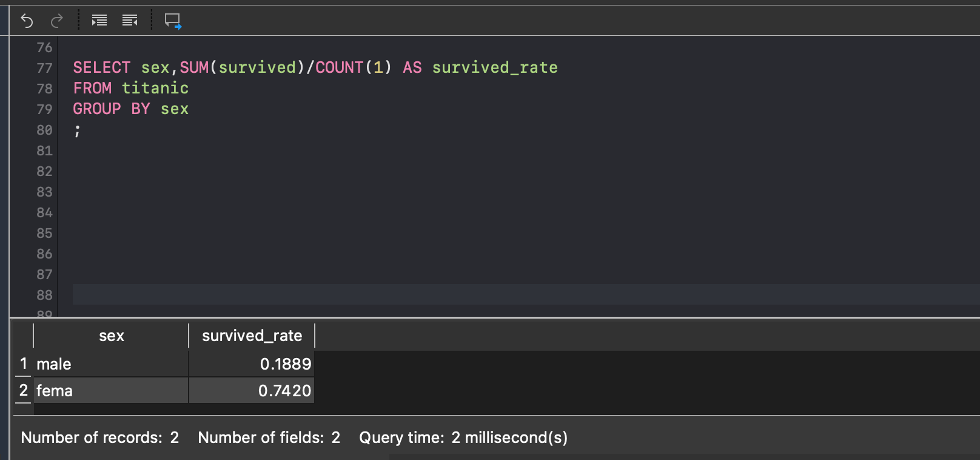Click line number 77 in the gutter
The height and width of the screenshot is (460, 980).
pyautogui.click(x=44, y=68)
